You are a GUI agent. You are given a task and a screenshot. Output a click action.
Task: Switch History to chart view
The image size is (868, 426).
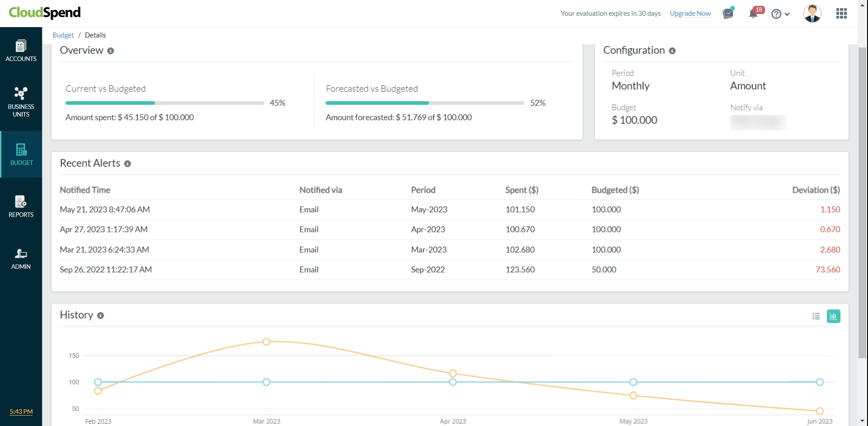tap(833, 316)
